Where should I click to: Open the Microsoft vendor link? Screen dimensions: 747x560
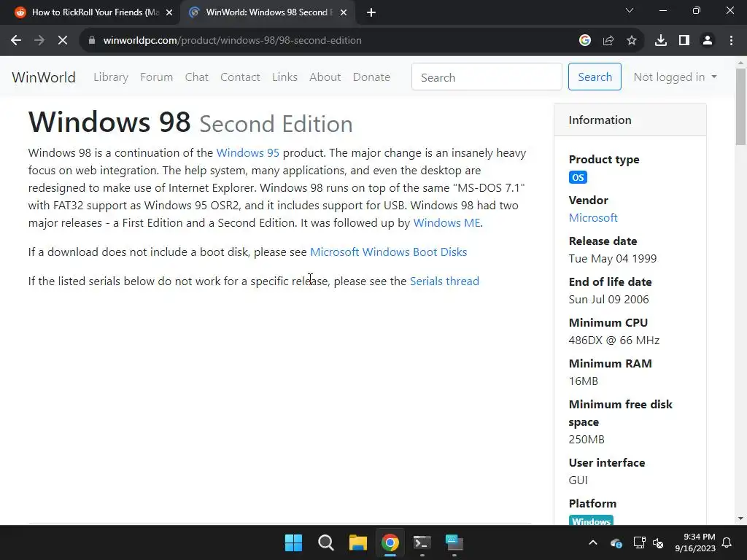(x=593, y=217)
